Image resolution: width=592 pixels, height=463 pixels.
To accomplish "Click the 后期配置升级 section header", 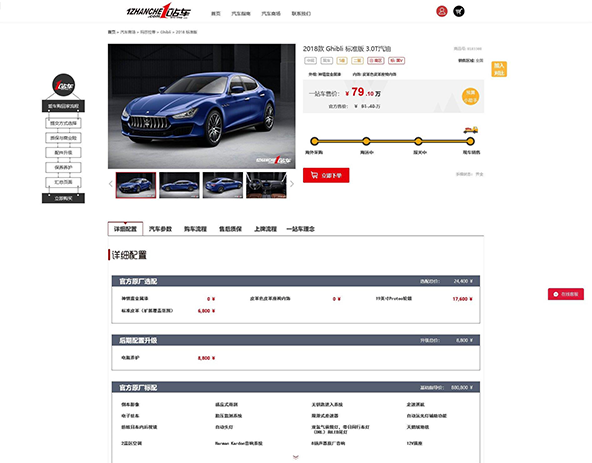I will coord(296,340).
